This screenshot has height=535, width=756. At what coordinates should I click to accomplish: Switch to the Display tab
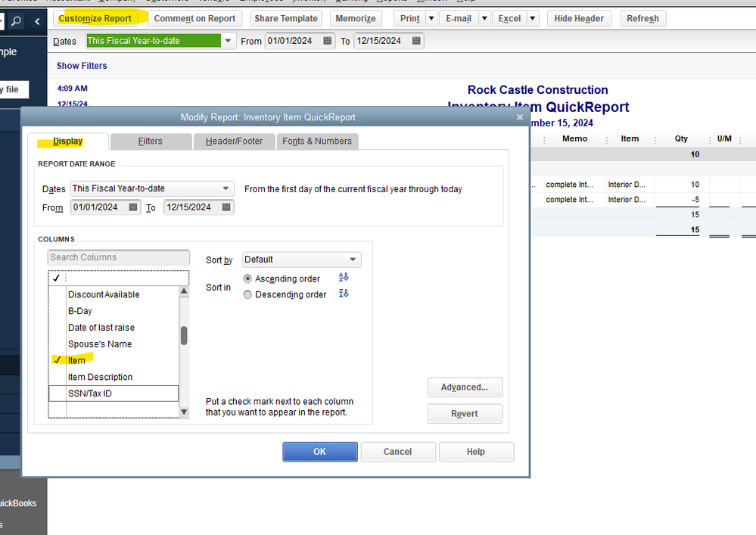(68, 142)
